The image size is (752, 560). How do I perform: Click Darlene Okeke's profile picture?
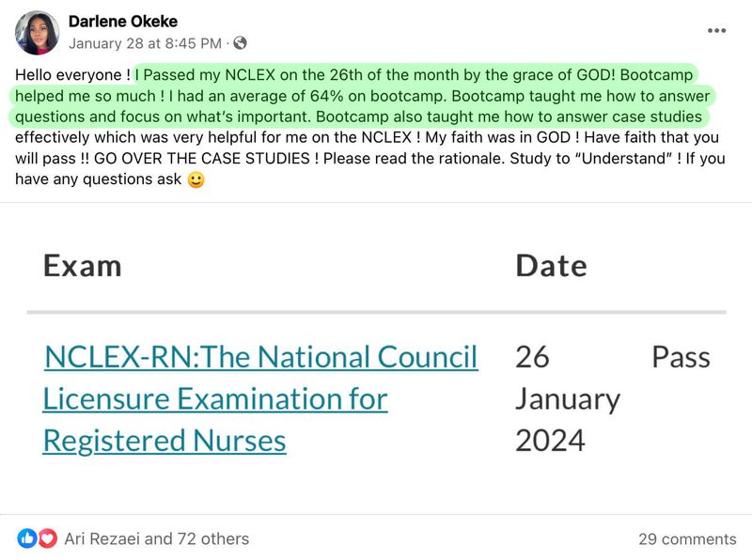[37, 32]
